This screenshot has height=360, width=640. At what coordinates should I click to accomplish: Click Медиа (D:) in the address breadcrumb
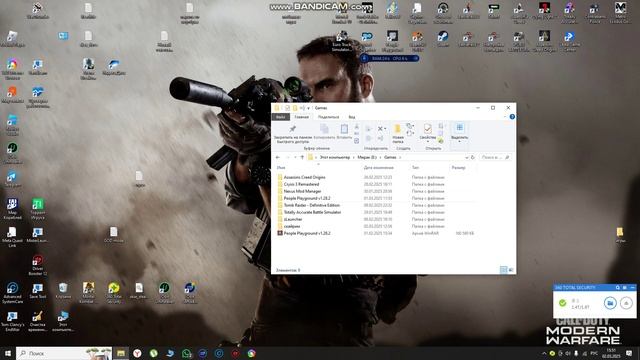(x=367, y=157)
